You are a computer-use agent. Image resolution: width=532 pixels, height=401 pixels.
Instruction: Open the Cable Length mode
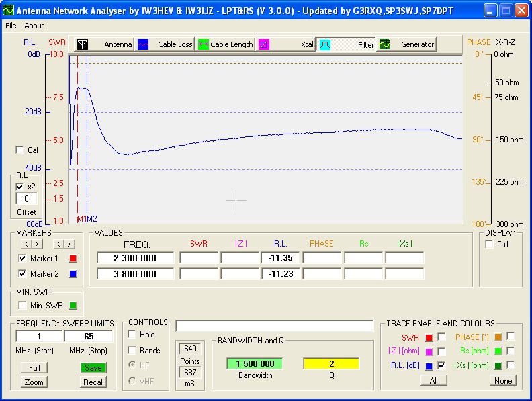226,44
